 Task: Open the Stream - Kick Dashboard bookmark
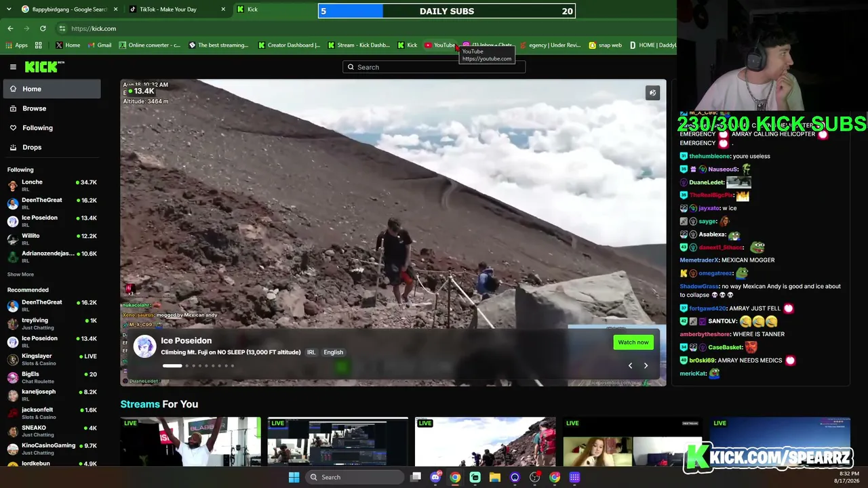pyautogui.click(x=358, y=45)
